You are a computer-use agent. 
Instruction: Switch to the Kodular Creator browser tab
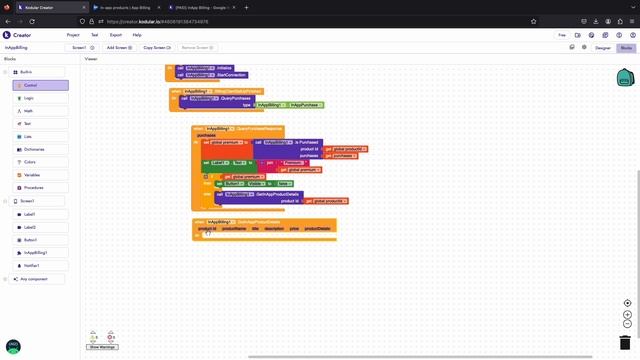[51, 7]
